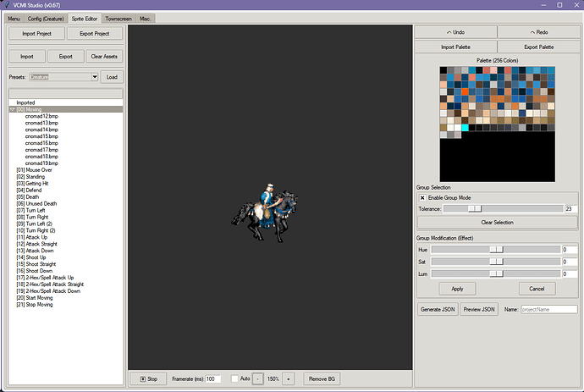Select the [11] Attack Up group
This screenshot has height=392, width=584.
32,237
